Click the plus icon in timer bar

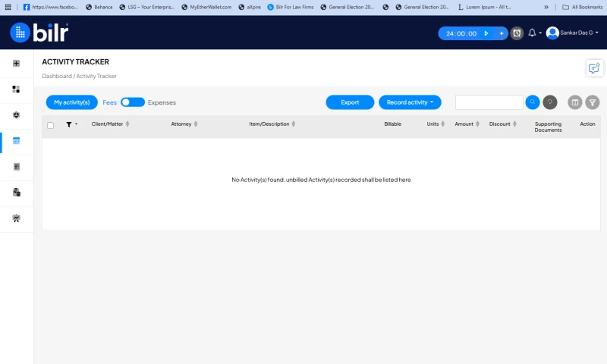[502, 33]
